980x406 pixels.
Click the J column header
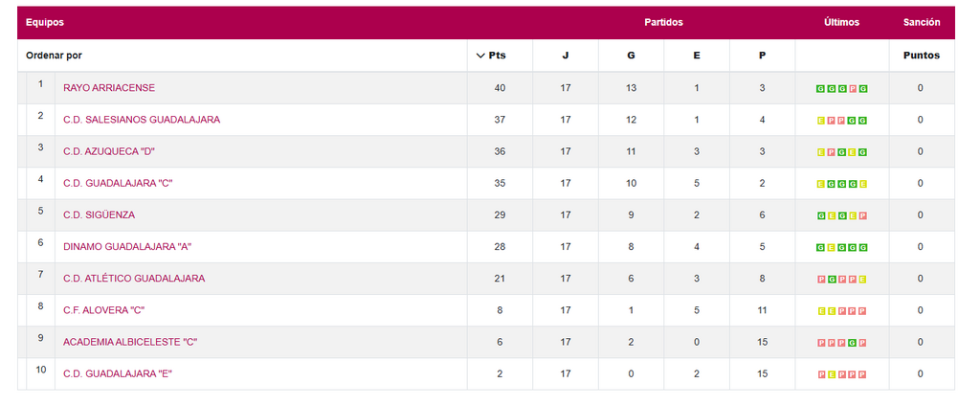(565, 56)
